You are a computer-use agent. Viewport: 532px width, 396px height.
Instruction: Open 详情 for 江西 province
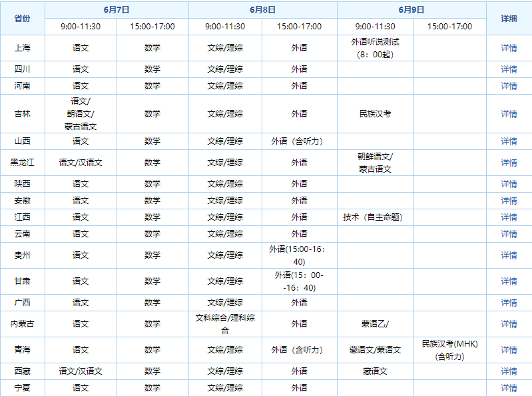[x=509, y=217]
